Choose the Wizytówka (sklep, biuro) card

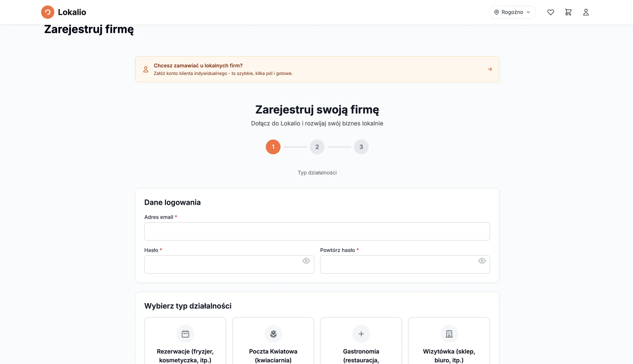[449, 341]
